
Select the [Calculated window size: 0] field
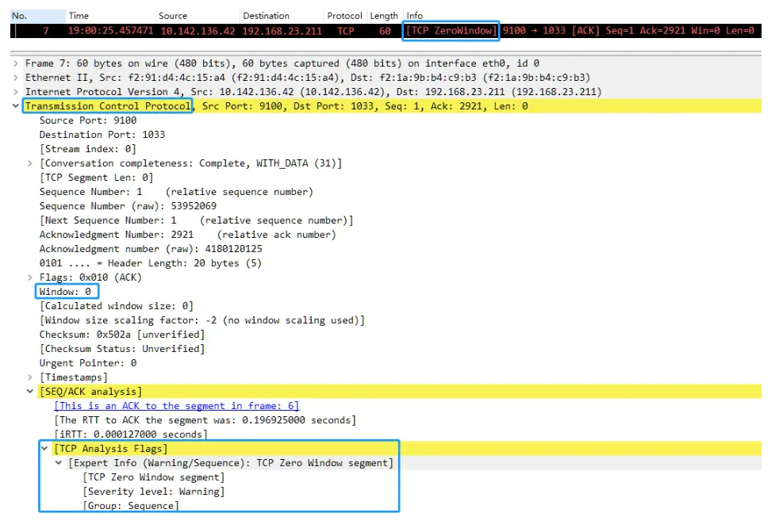click(x=117, y=306)
